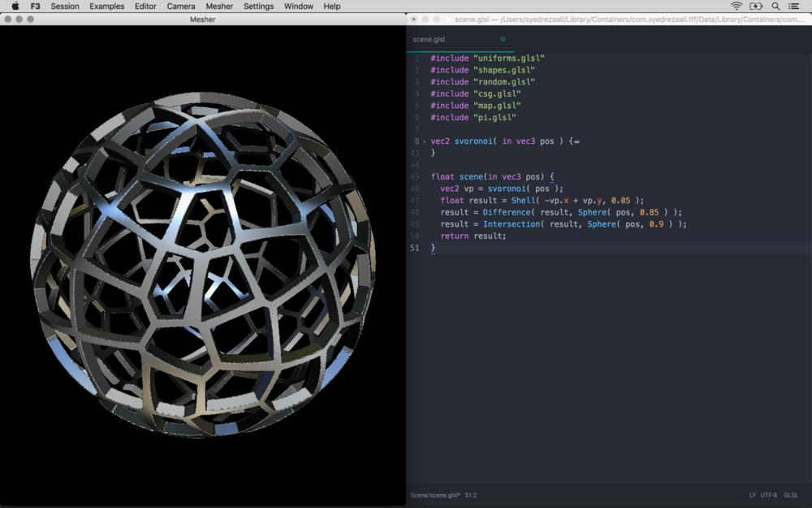
Task: Click the scene.glsl file icon in title bar
Action: coord(448,19)
